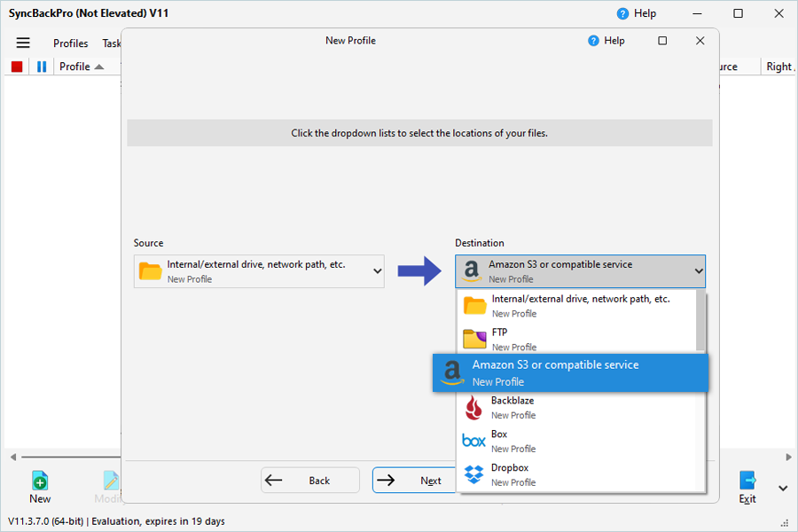The image size is (798, 532).
Task: Close the New Profile dialog
Action: point(700,41)
